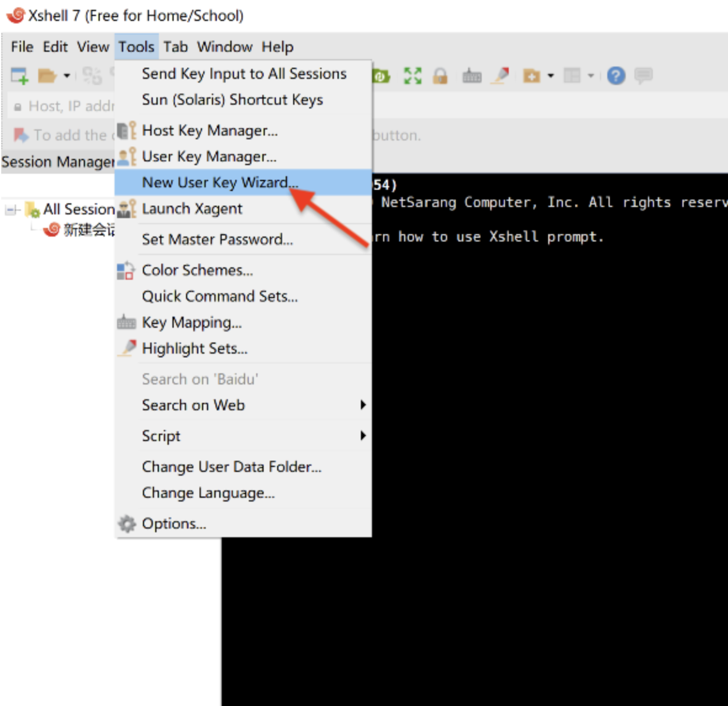Open the Window menu in menu bar
This screenshot has width=728, height=706.
pyautogui.click(x=224, y=47)
